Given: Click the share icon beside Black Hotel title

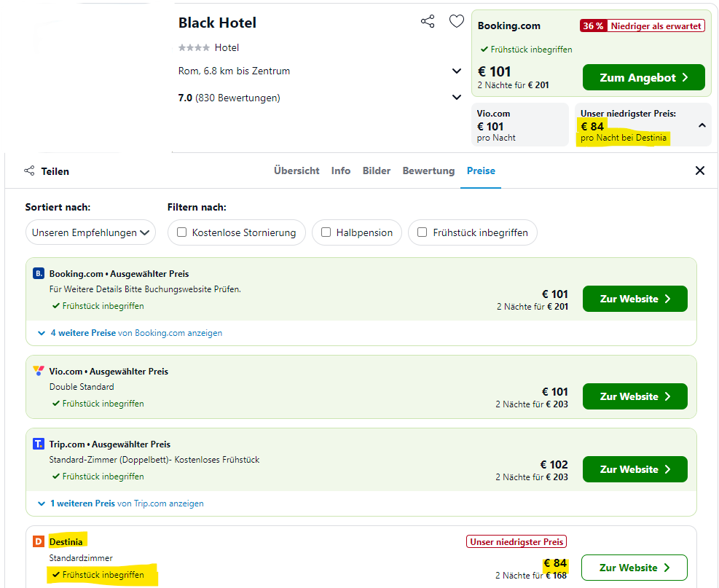Looking at the screenshot, I should [x=428, y=22].
